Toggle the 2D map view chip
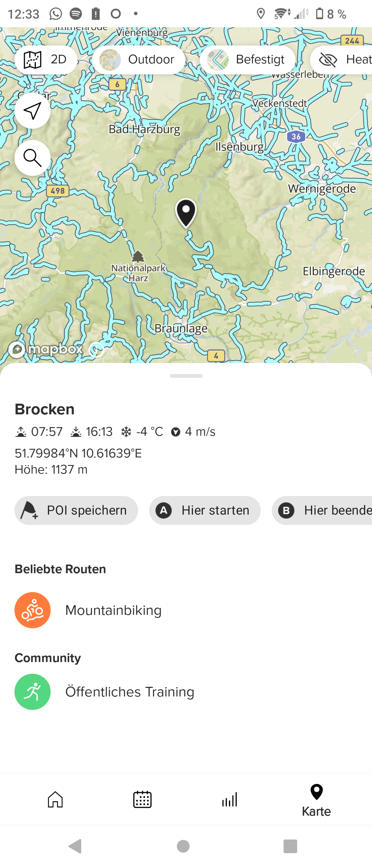The width and height of the screenshot is (372, 868). click(x=45, y=60)
